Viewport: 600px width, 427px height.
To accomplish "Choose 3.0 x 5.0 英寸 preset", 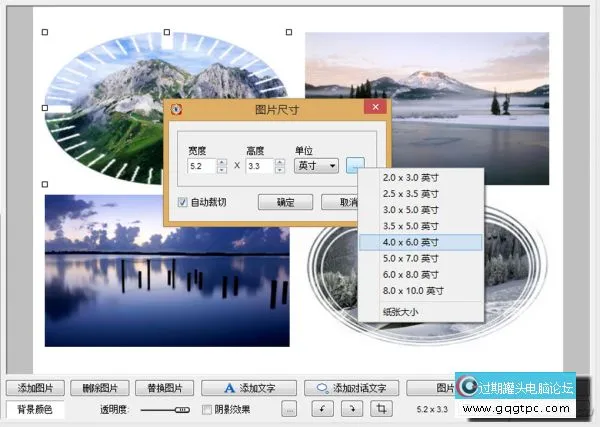I will pyautogui.click(x=421, y=210).
